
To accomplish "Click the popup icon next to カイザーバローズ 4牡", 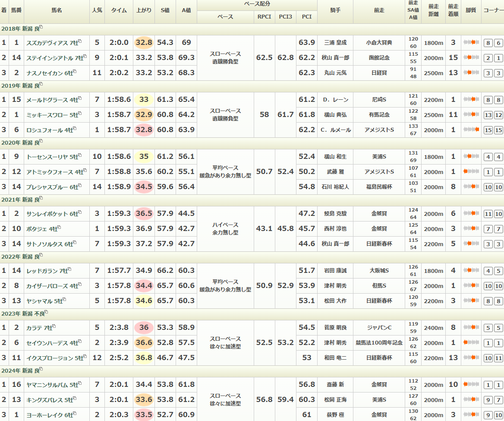I will (80, 285).
